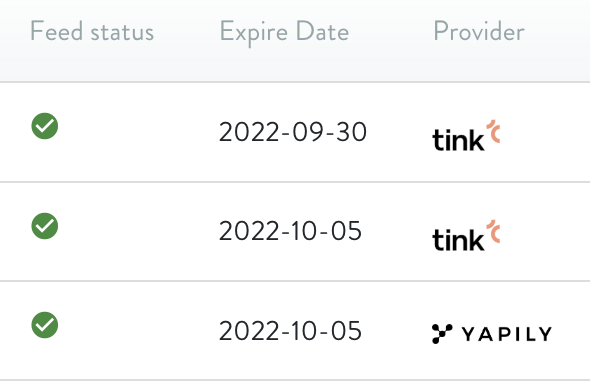Click the tink logo in the 2022-09-30 row
590x386 pixels.
pos(466,135)
